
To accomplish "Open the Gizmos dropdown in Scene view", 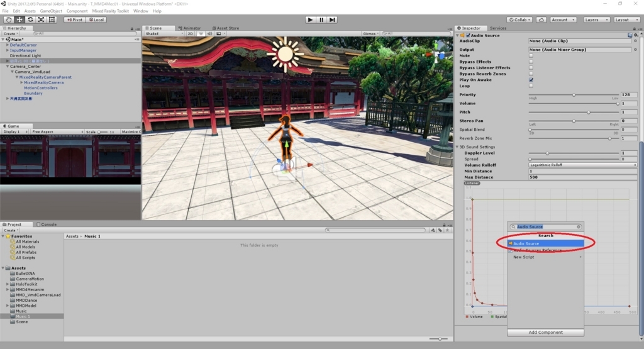I will tap(370, 34).
